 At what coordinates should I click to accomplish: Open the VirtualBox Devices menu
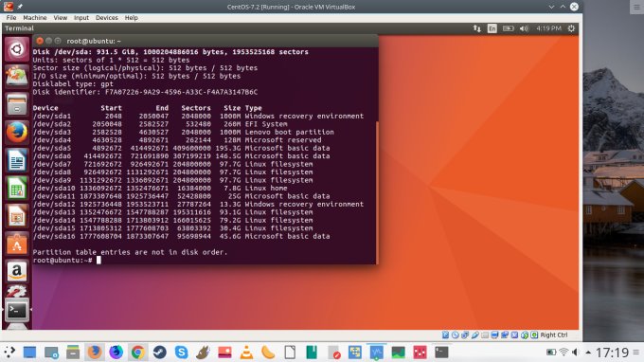pyautogui.click(x=106, y=18)
